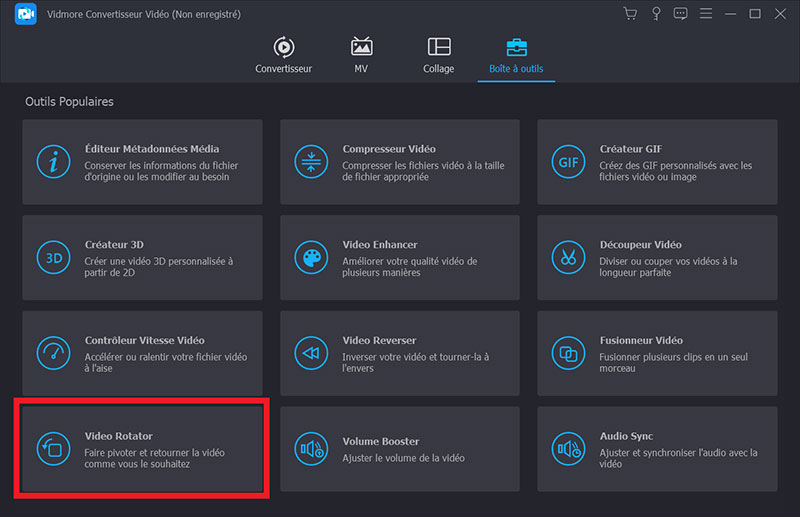
Task: Click the Découpeur Vidéo scissors icon
Action: pos(568,257)
